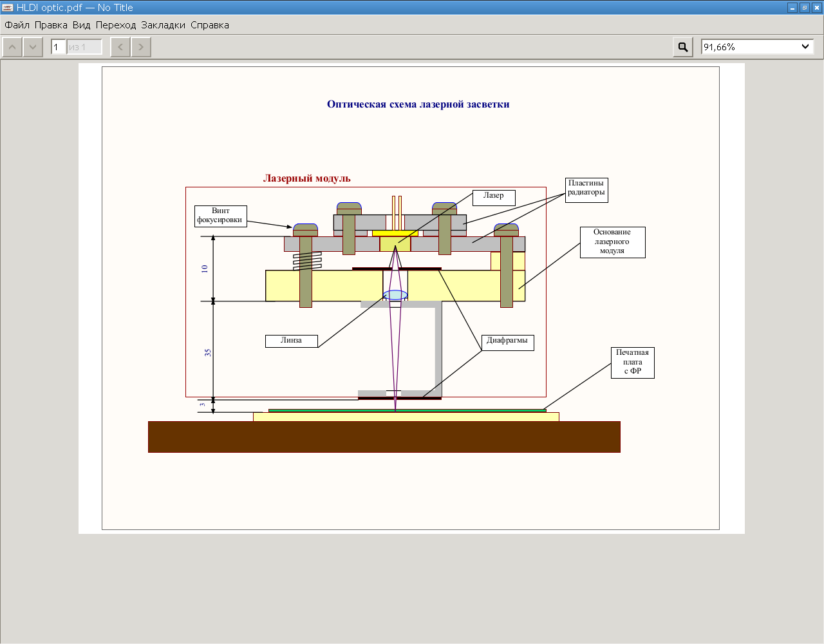Click the 'Лазерный модуль' heading in the diagram
The width and height of the screenshot is (824, 644).
click(307, 178)
